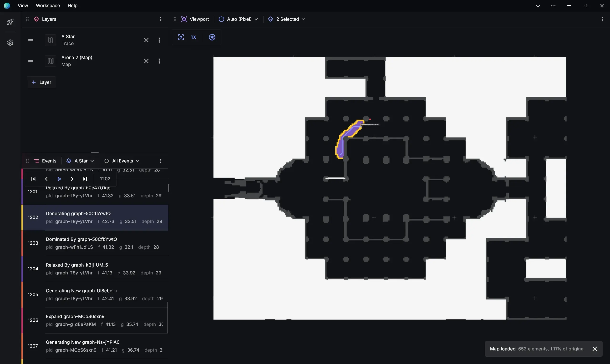The height and width of the screenshot is (364, 610).
Task: Open the Auto (Pixel) renderer dropdown
Action: pyautogui.click(x=239, y=19)
